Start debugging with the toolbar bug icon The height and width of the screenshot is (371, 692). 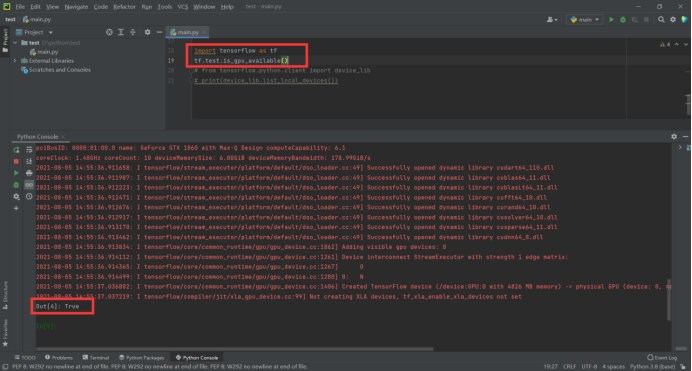coord(623,19)
